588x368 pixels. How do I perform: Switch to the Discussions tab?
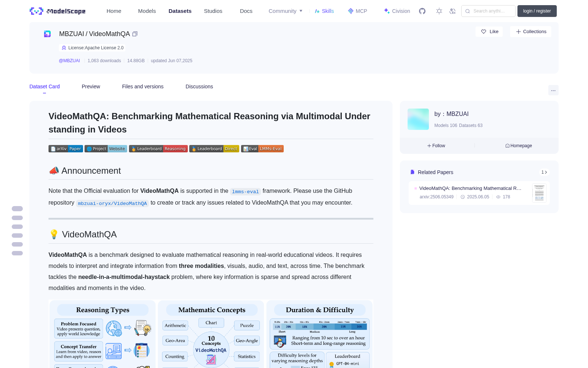click(199, 86)
